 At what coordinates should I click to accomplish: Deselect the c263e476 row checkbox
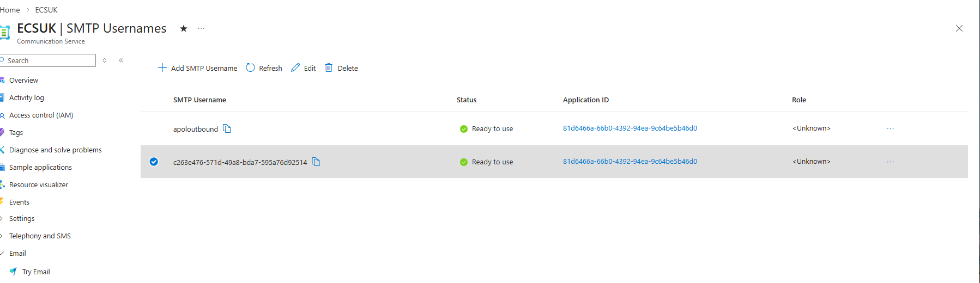point(154,162)
